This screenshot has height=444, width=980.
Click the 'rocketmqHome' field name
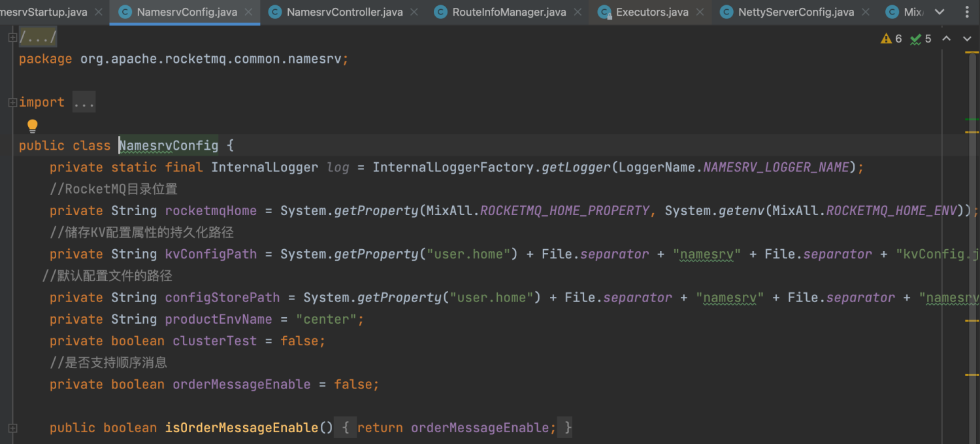(x=211, y=211)
